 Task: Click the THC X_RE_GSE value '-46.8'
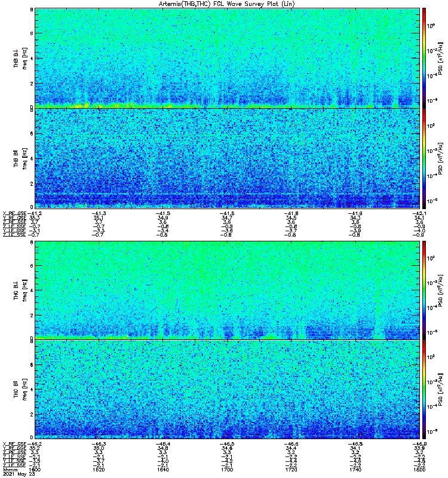[x=355, y=444]
